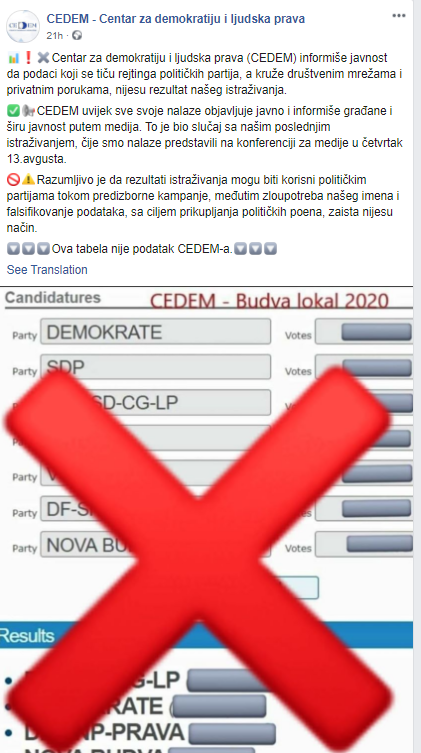Click the CEDEM page name link
This screenshot has height=753, width=421.
pos(176,19)
